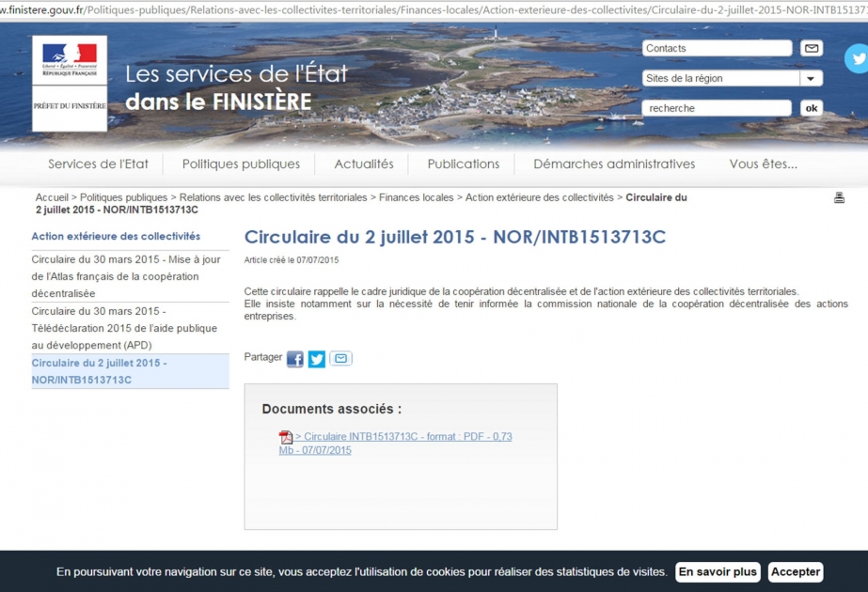868x592 pixels.
Task: Click the text Article créé le 07/07/2015
Action: click(292, 260)
